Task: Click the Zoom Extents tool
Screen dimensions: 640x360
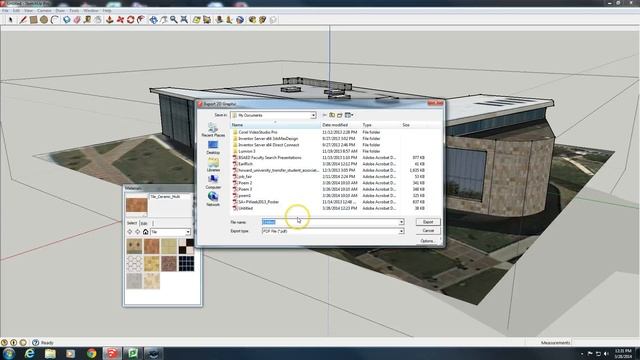Action: (x=184, y=20)
